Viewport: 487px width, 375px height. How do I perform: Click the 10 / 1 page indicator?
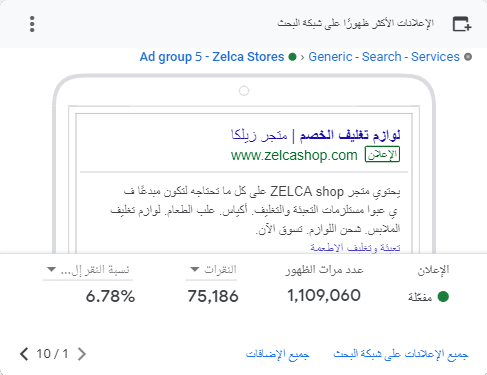[52, 354]
